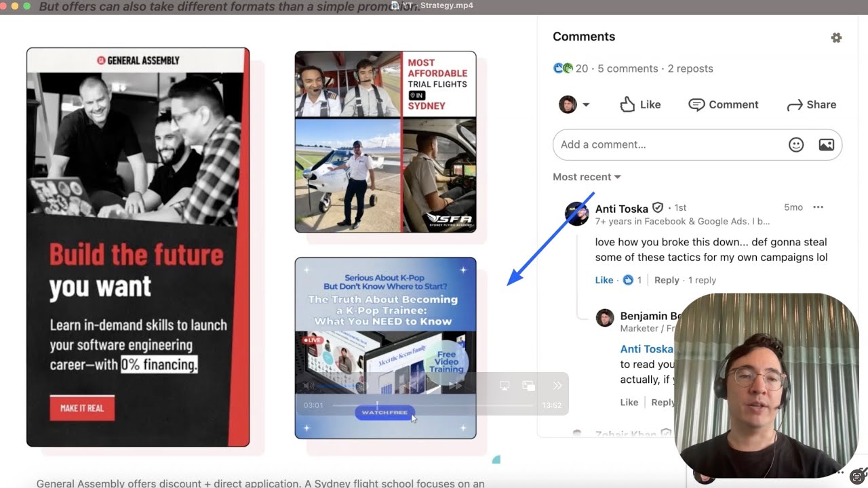Click the WATCH FREE button in K-Pop ad

[x=384, y=413]
